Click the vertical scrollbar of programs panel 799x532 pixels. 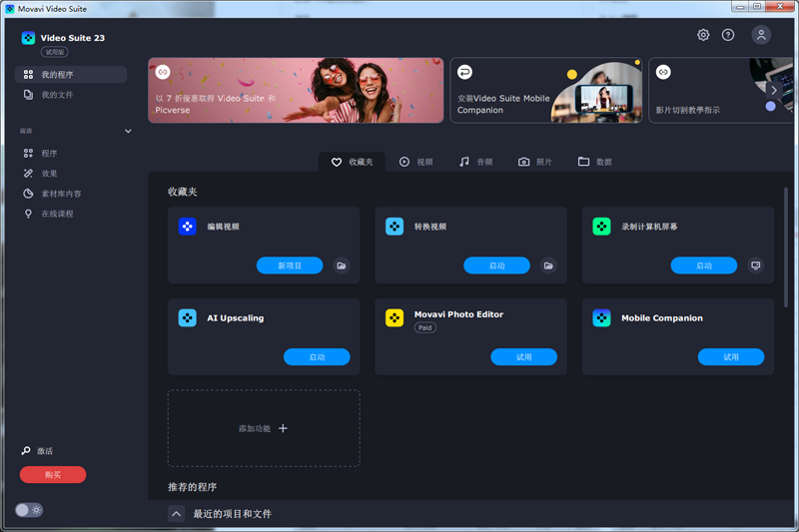point(786,248)
